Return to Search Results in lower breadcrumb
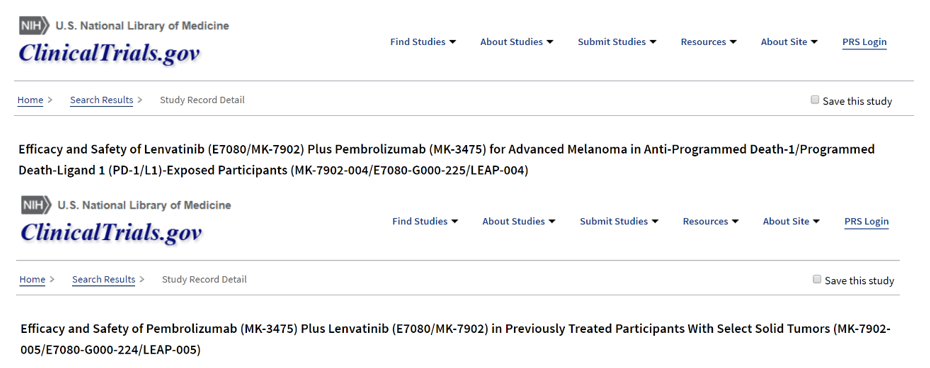The image size is (930, 368). coord(104,279)
